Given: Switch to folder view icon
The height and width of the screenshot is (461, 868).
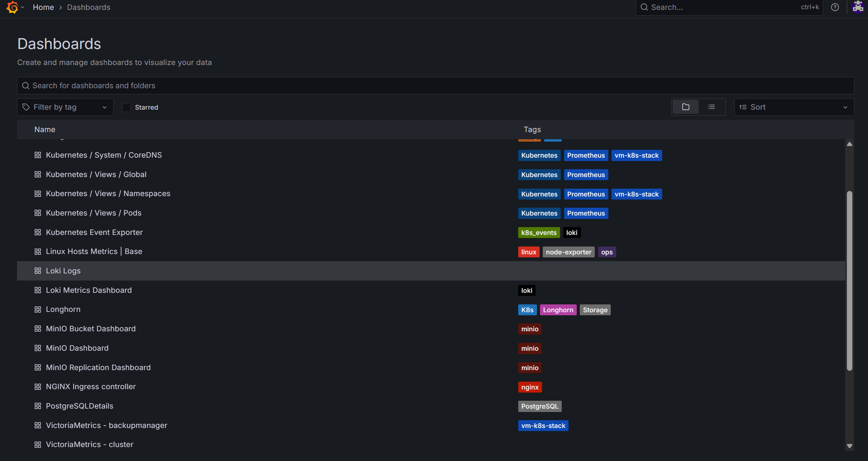Looking at the screenshot, I should pyautogui.click(x=686, y=107).
